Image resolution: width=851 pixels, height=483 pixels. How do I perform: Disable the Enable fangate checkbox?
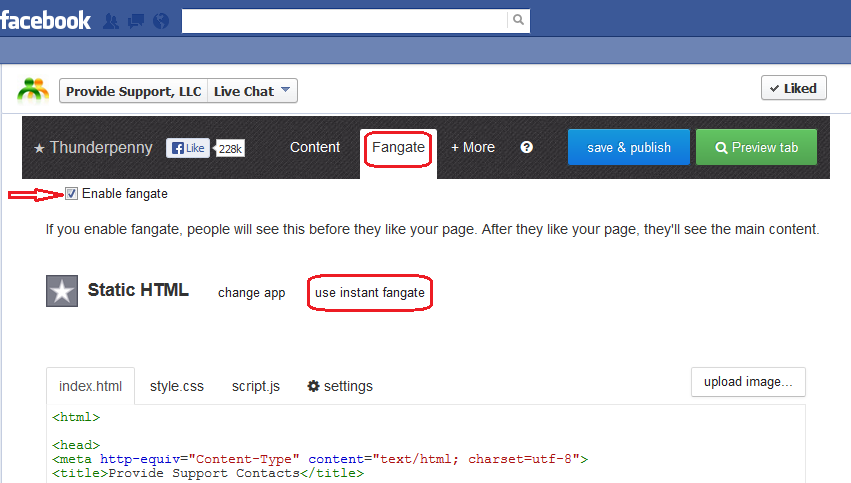[71, 194]
